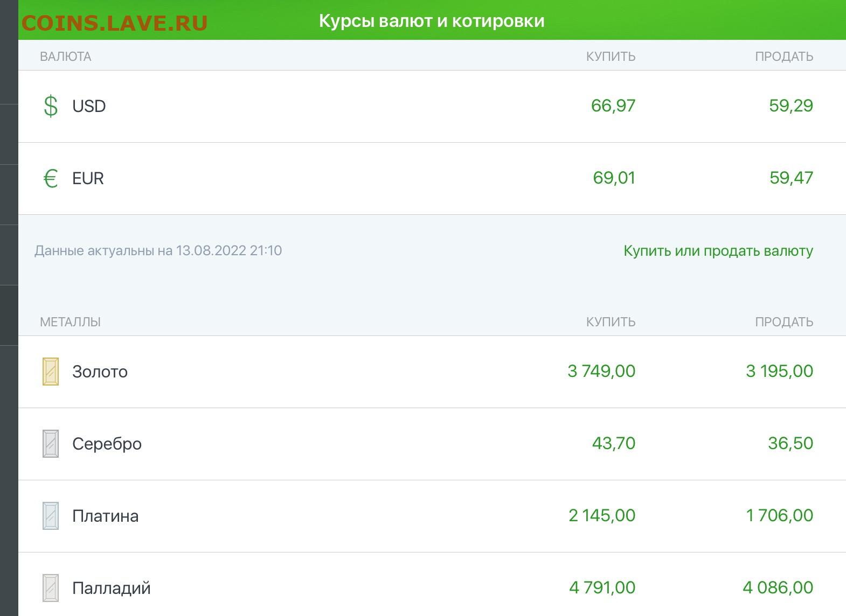Viewport: 846px width, 616px height.
Task: Click the USD sell rate 59,29
Action: (791, 106)
